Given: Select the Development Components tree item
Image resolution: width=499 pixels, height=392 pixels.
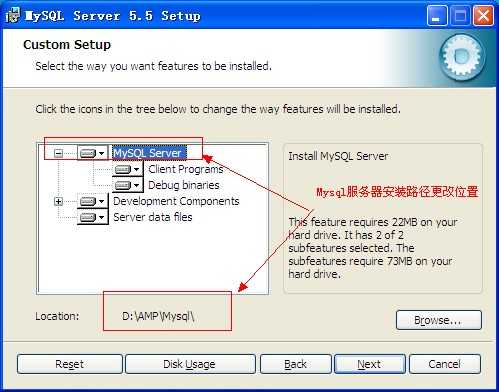Looking at the screenshot, I should (x=176, y=201).
